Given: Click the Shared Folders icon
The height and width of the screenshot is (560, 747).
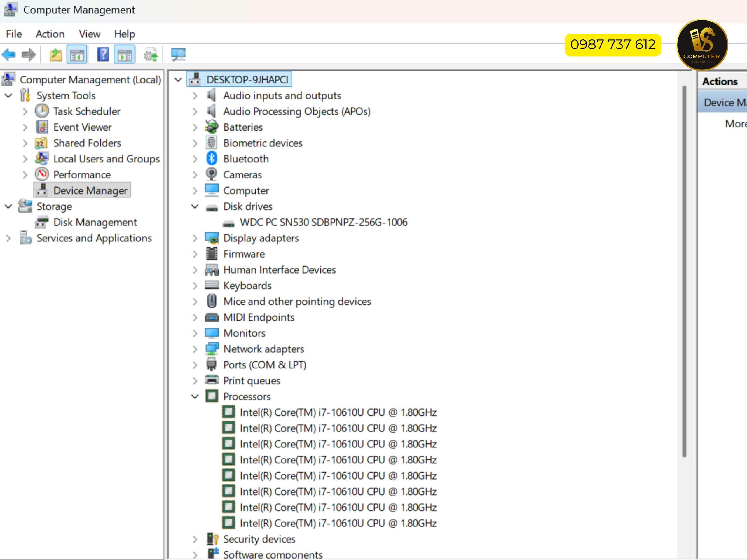Looking at the screenshot, I should (41, 143).
